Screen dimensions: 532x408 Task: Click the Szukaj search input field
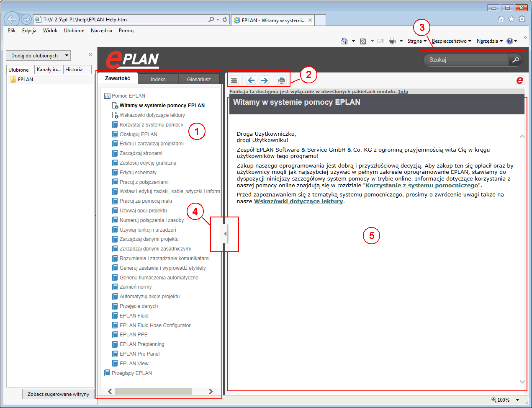(465, 60)
